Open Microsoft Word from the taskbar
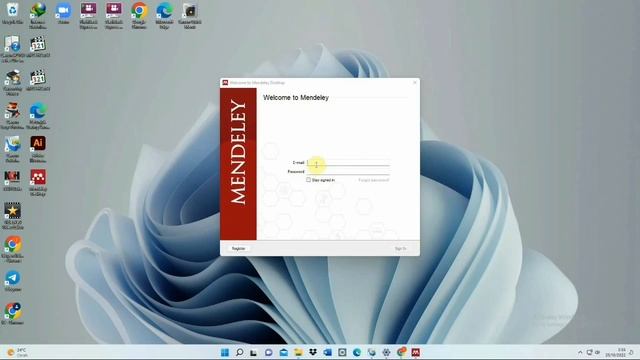 click(x=327, y=352)
